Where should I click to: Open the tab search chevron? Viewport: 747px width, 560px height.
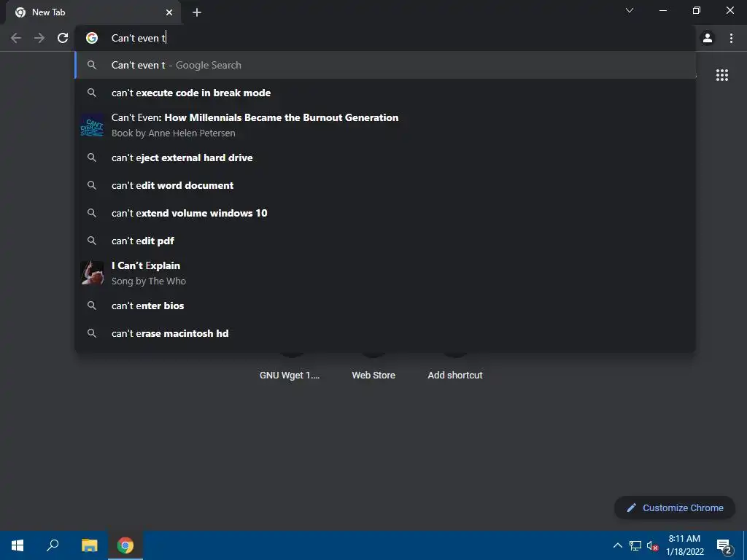coord(630,10)
